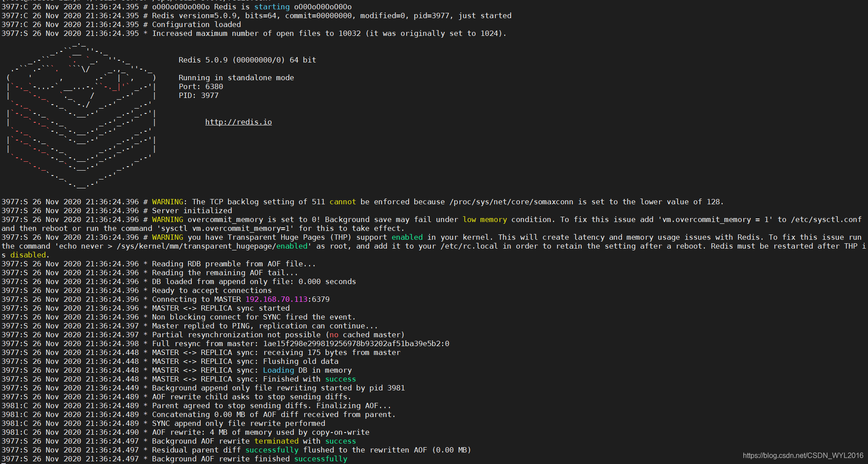Viewport: 868px width, 464px height.
Task: Click 'AOF rewrite child asks to stop' line
Action: [176, 397]
